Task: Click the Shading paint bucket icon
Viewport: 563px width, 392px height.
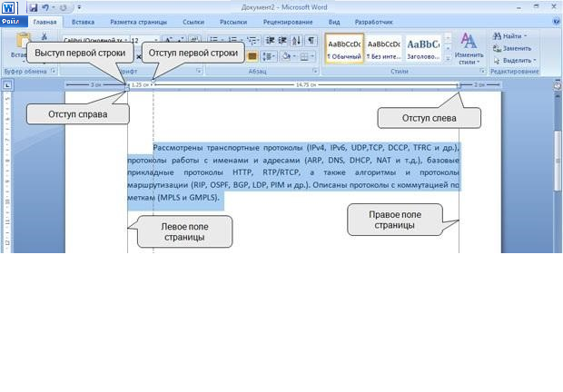Action: coord(286,56)
